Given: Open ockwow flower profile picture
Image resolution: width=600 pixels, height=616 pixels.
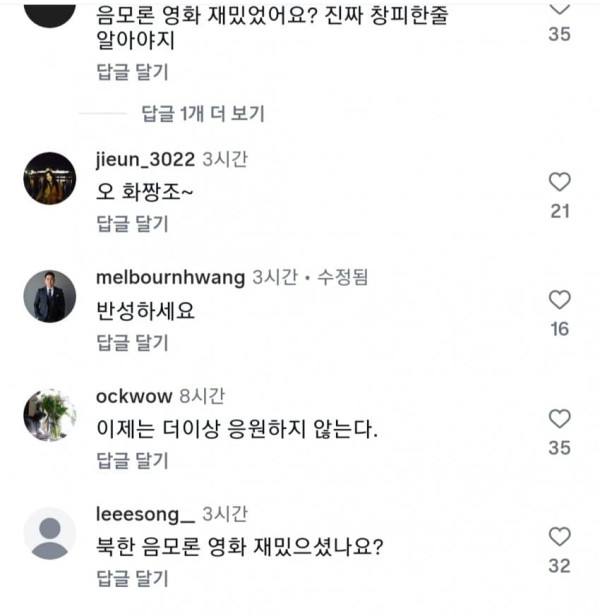Looking at the screenshot, I should (x=50, y=415).
